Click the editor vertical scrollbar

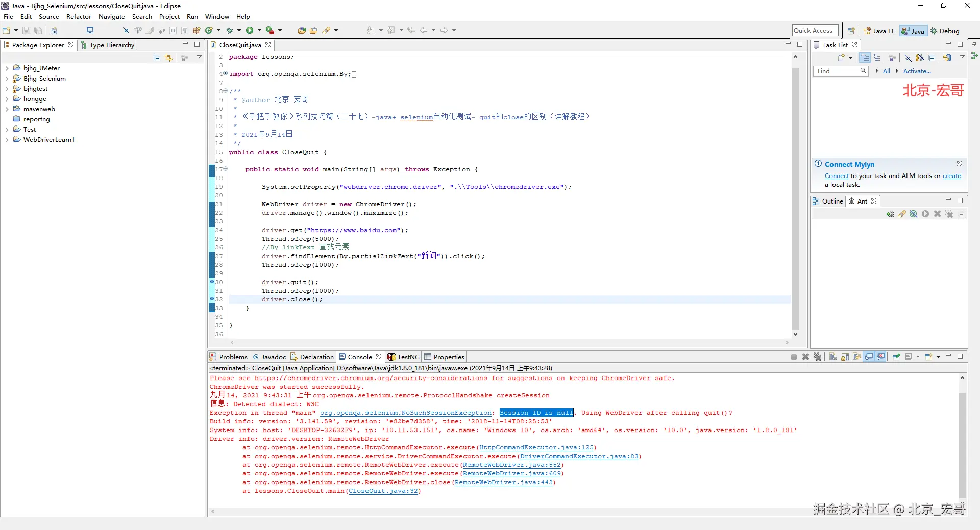click(795, 199)
